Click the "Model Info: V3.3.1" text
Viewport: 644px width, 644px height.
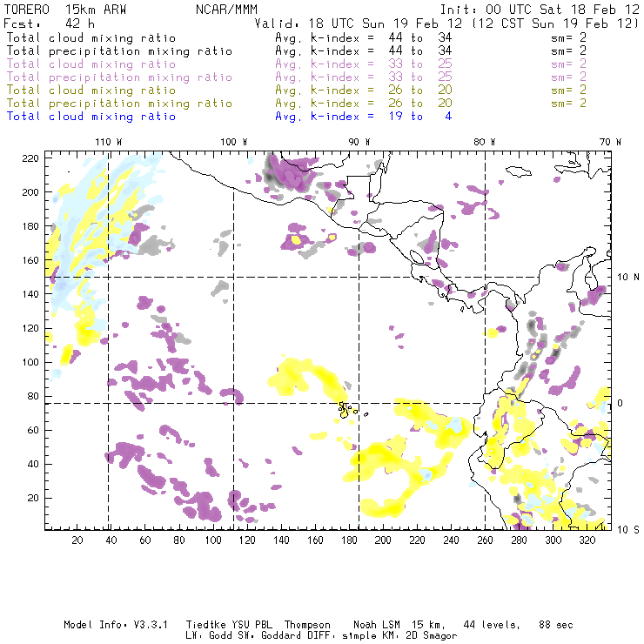[116, 625]
